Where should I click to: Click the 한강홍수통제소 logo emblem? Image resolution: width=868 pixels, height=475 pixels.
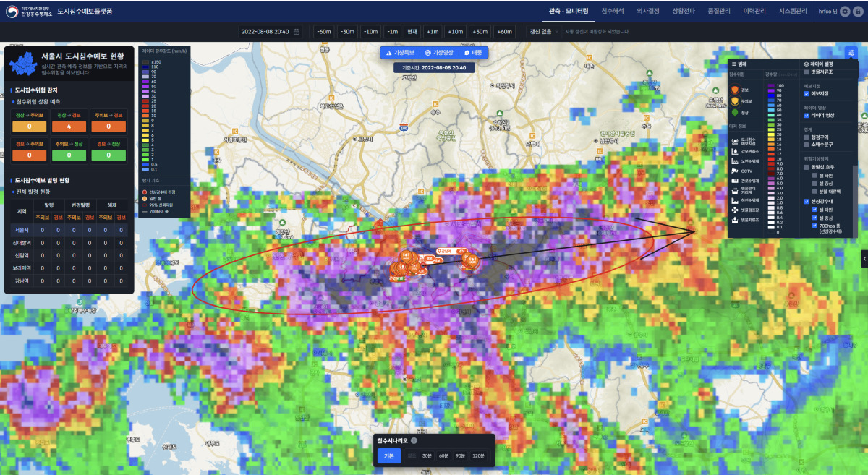point(11,12)
